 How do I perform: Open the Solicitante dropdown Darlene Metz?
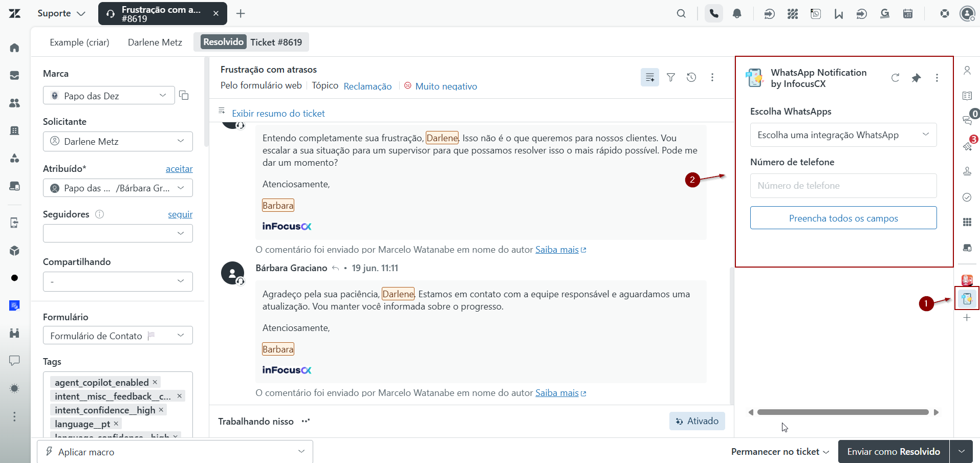pyautogui.click(x=118, y=141)
